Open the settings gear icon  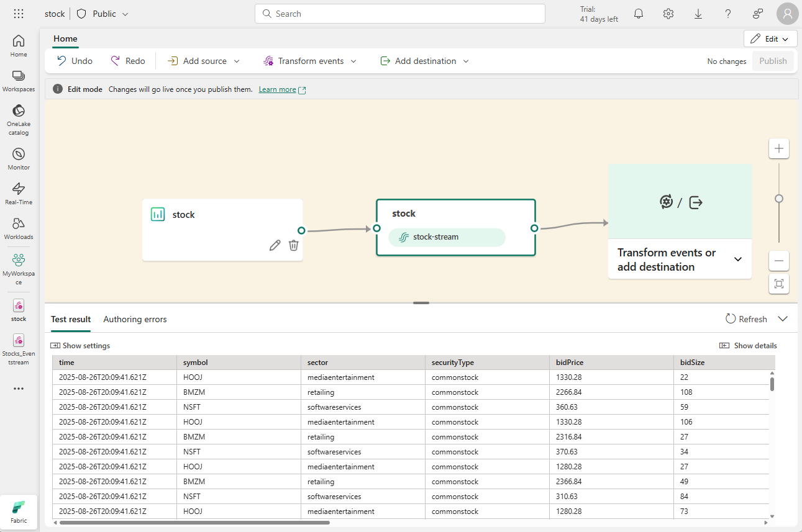point(668,14)
